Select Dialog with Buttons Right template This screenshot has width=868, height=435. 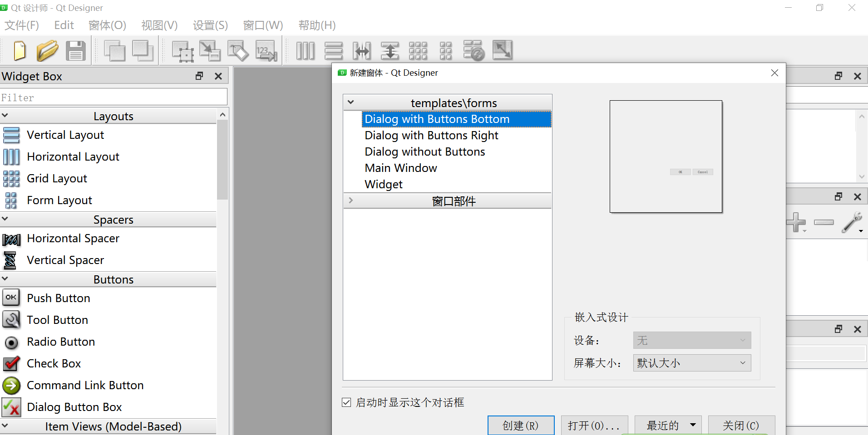pyautogui.click(x=431, y=135)
